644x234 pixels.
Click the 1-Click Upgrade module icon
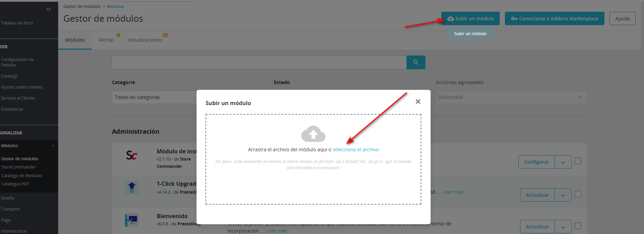(131, 187)
